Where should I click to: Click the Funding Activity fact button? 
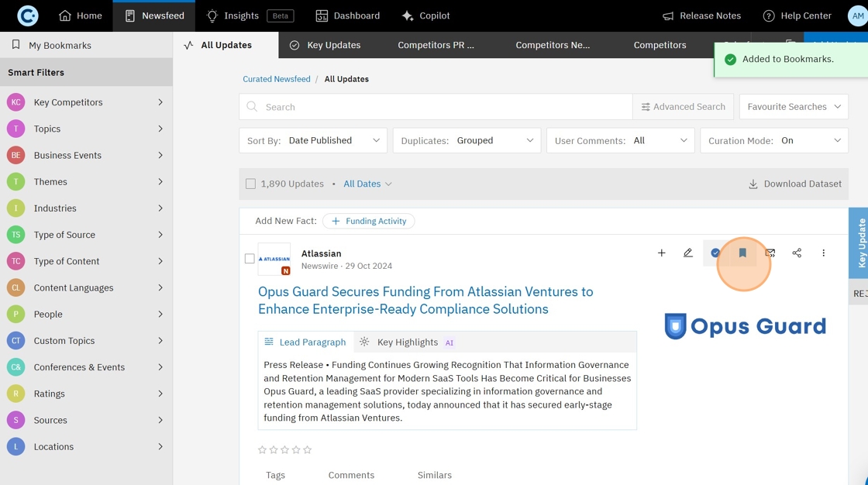(369, 222)
